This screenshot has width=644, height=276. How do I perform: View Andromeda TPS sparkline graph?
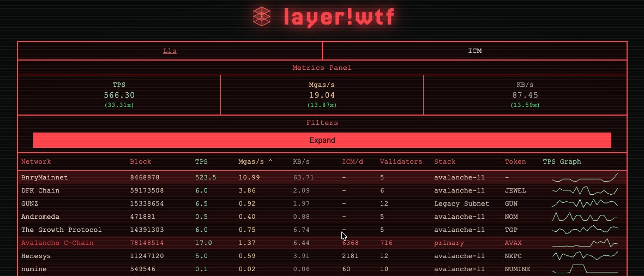[585, 217]
